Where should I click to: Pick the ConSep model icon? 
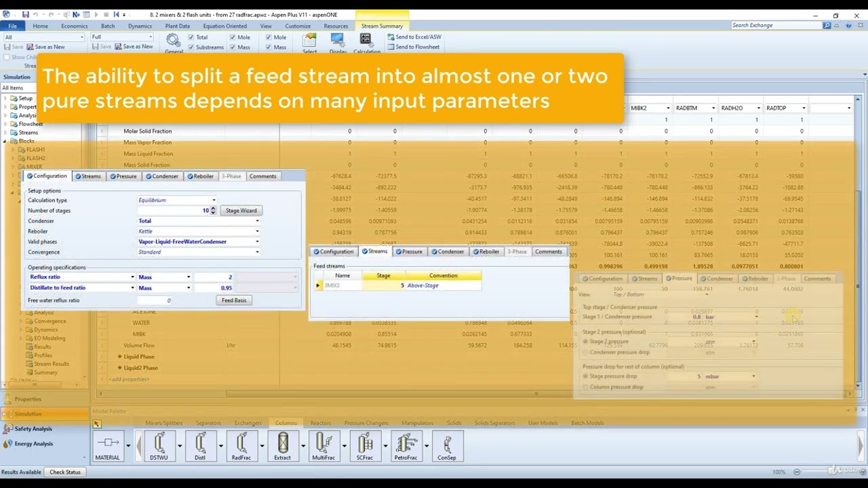447,447
